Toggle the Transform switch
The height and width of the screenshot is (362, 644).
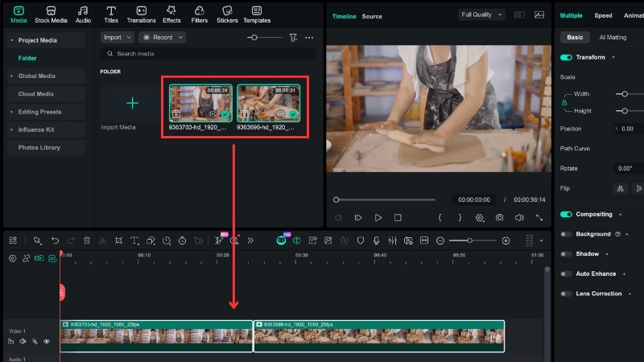click(x=566, y=57)
